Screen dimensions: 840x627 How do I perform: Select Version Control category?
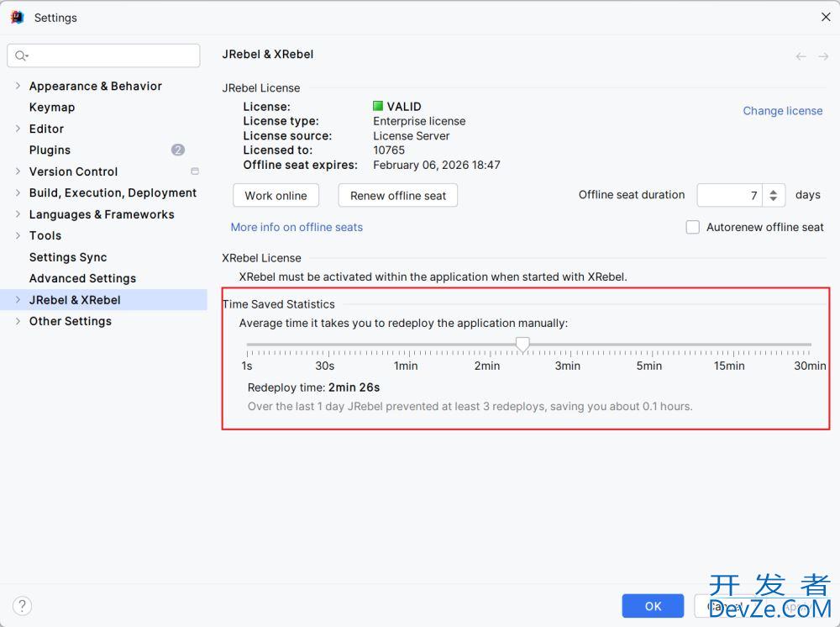coord(73,171)
